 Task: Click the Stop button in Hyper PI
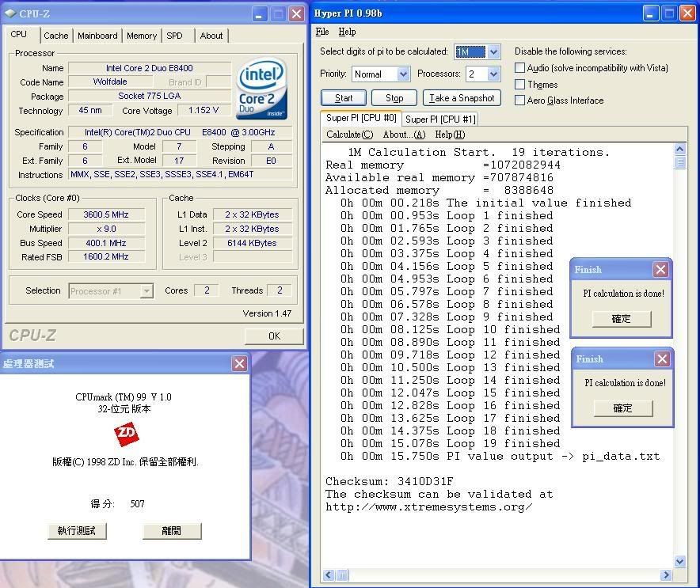pos(394,98)
